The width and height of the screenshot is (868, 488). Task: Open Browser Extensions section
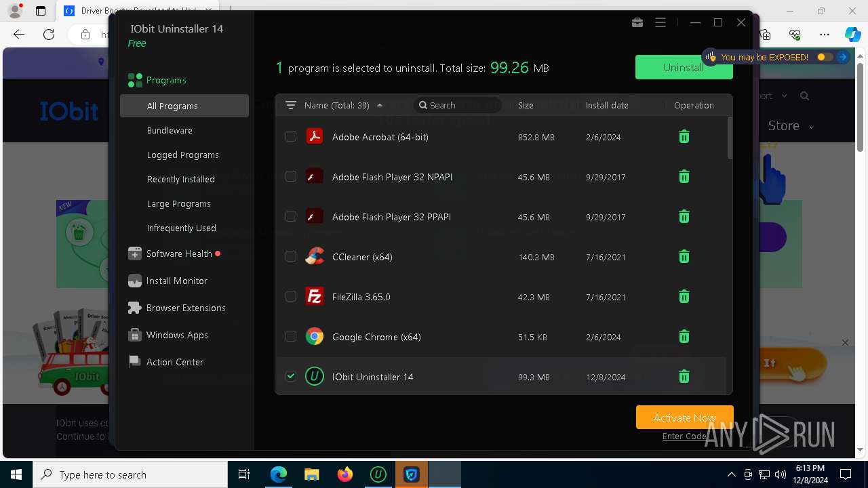pyautogui.click(x=186, y=308)
